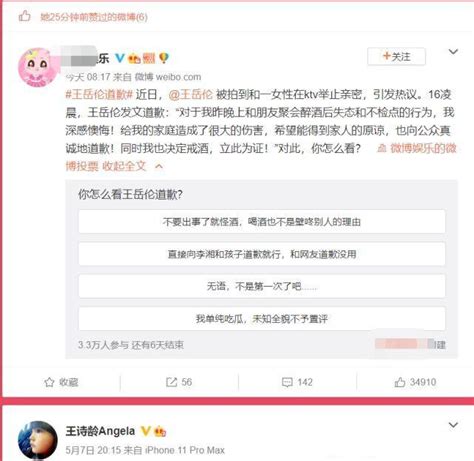474x461 pixels.
Task: Open the 微博娱乐的微博投票 poll link
Action: pos(417,148)
